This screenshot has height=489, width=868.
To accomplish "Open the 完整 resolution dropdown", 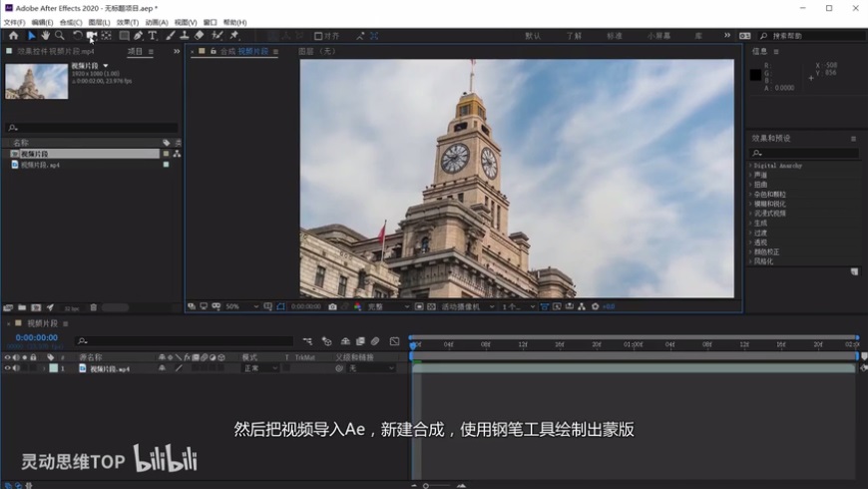I will (x=389, y=306).
